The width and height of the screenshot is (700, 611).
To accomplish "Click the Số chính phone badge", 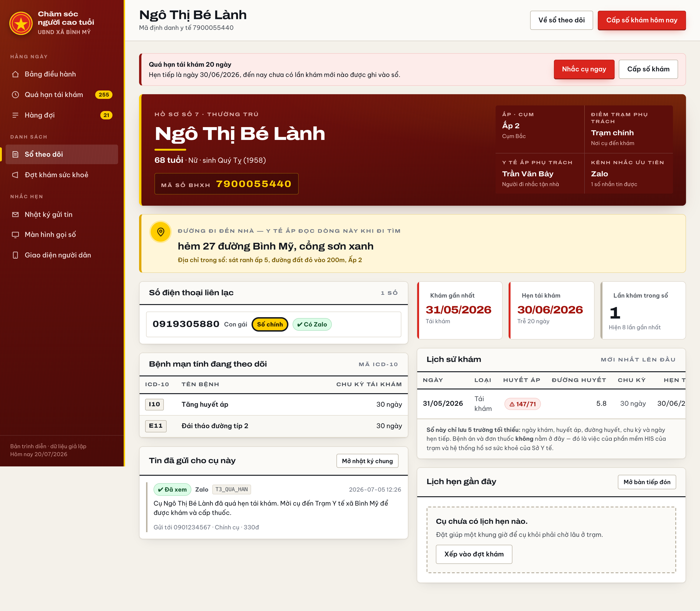I will 269,324.
